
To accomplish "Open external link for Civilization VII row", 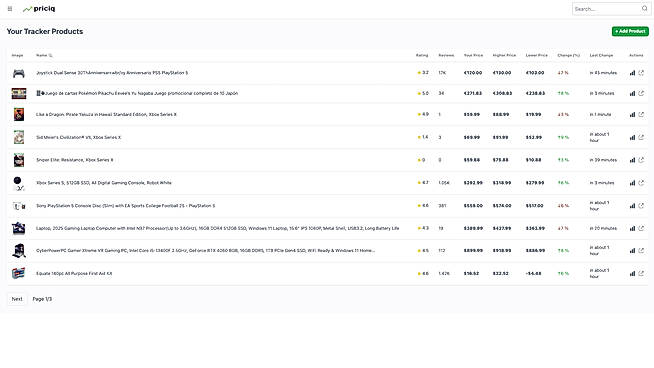I will point(641,137).
